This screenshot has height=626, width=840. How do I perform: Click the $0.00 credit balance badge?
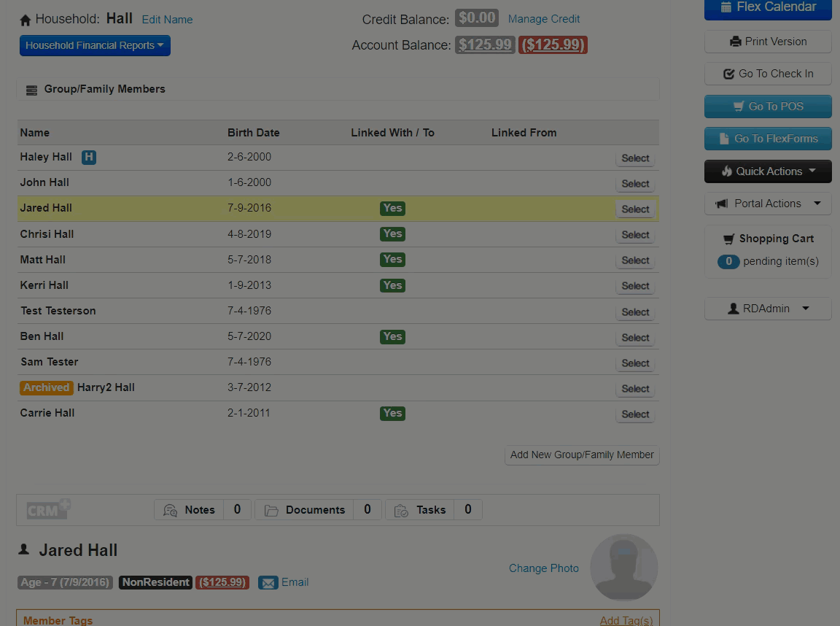(x=477, y=18)
